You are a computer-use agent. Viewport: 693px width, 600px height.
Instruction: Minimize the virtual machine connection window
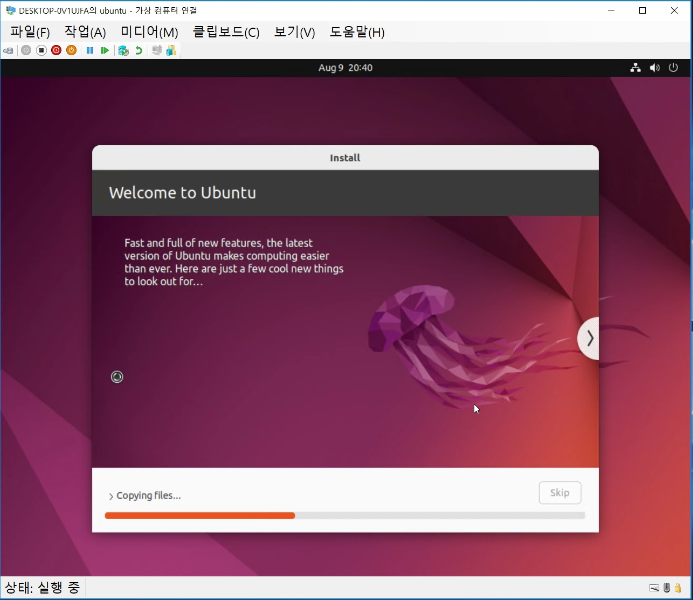pos(611,11)
